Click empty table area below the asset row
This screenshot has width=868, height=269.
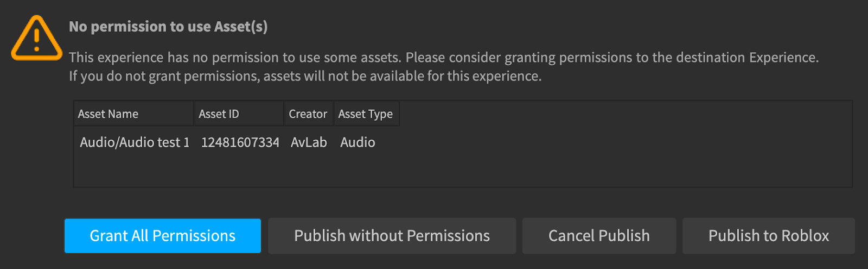(x=463, y=170)
